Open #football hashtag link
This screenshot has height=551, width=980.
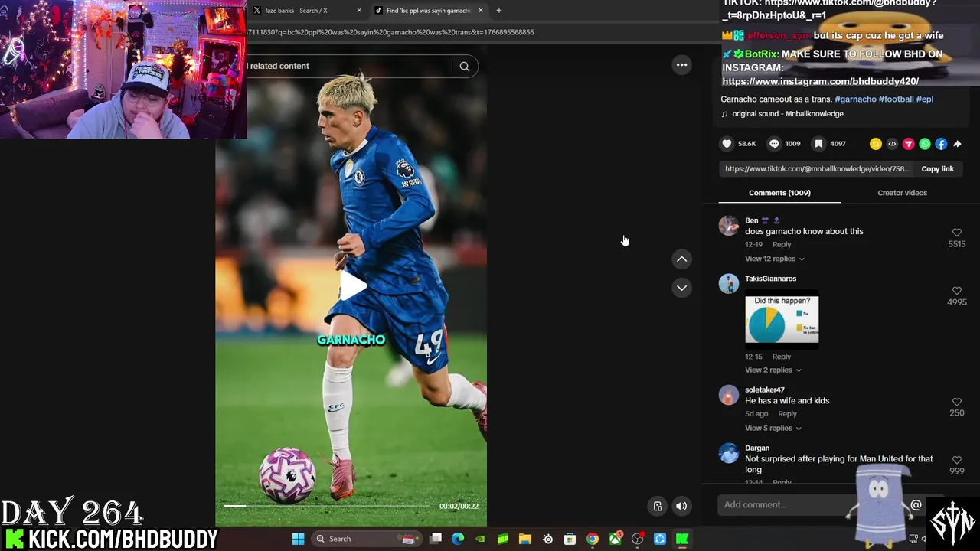point(896,99)
